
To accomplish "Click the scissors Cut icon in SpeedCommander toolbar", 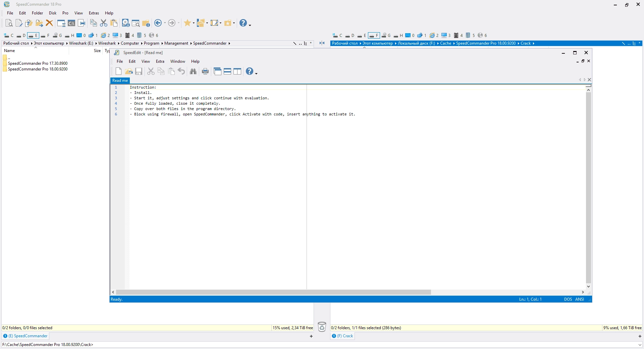I will tap(104, 23).
